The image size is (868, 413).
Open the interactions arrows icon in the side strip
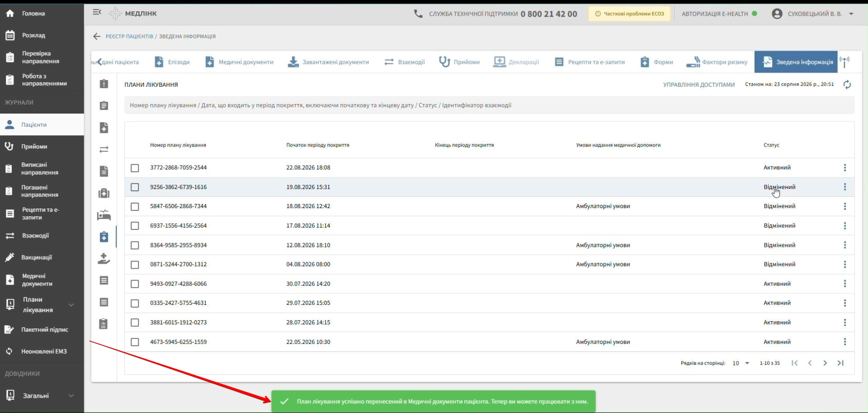tap(104, 149)
